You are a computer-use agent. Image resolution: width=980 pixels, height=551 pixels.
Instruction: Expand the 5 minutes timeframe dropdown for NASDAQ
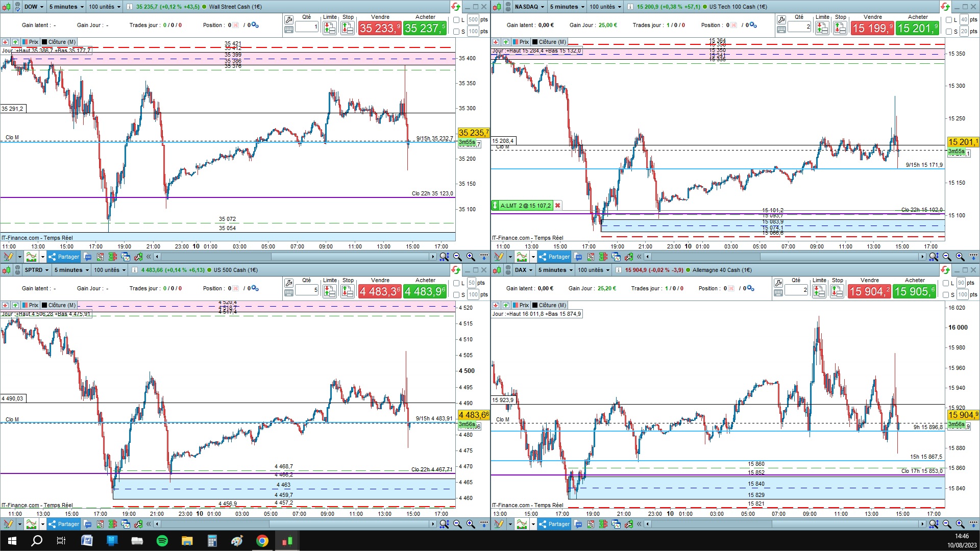click(567, 7)
